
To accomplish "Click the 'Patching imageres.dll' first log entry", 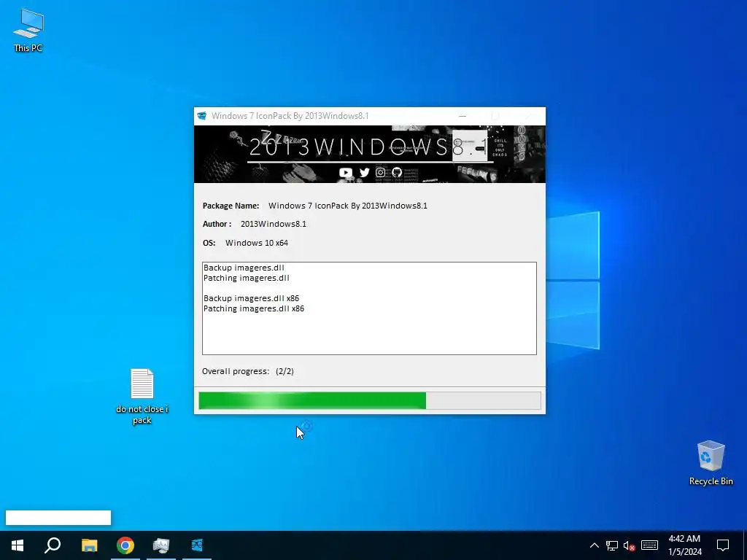I will 247,278.
